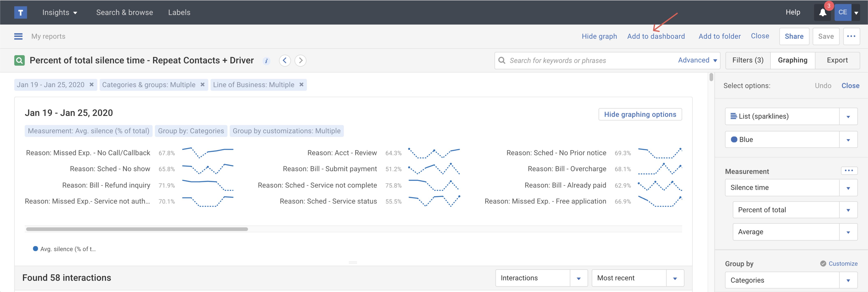Go to previous report with left arrow
868x292 pixels.
coord(285,61)
